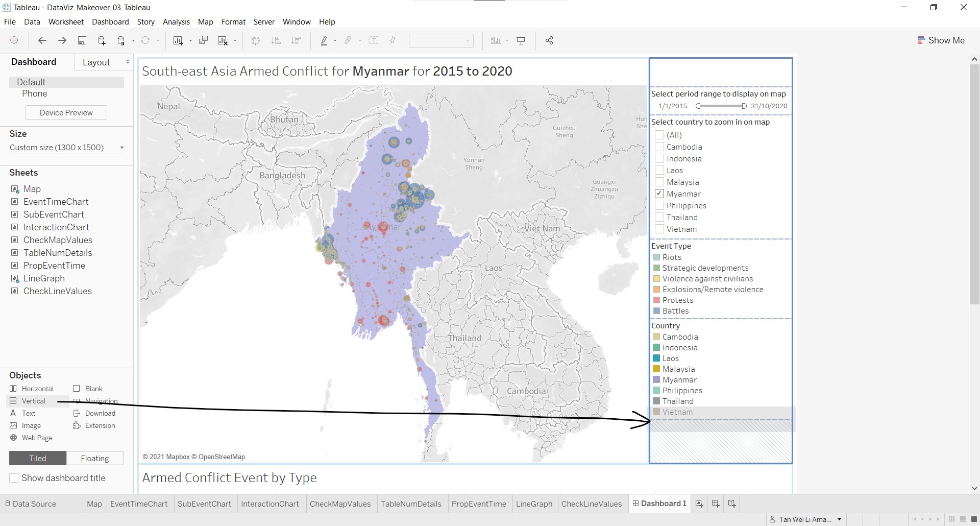Click the New Dashboard tab icon

pos(716,504)
